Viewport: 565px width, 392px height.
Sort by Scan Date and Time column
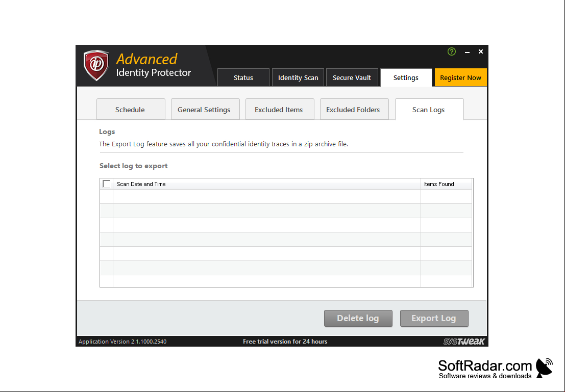pyautogui.click(x=266, y=184)
